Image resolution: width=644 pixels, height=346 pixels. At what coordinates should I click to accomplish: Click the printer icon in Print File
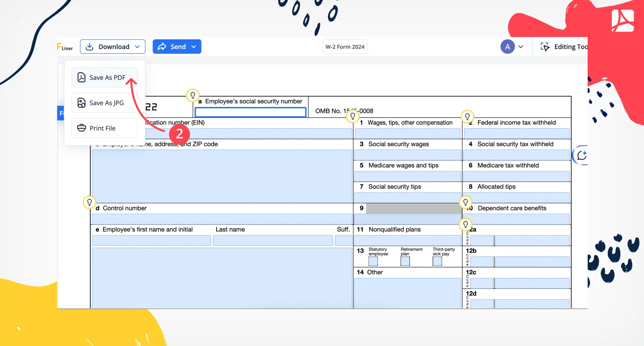click(81, 128)
